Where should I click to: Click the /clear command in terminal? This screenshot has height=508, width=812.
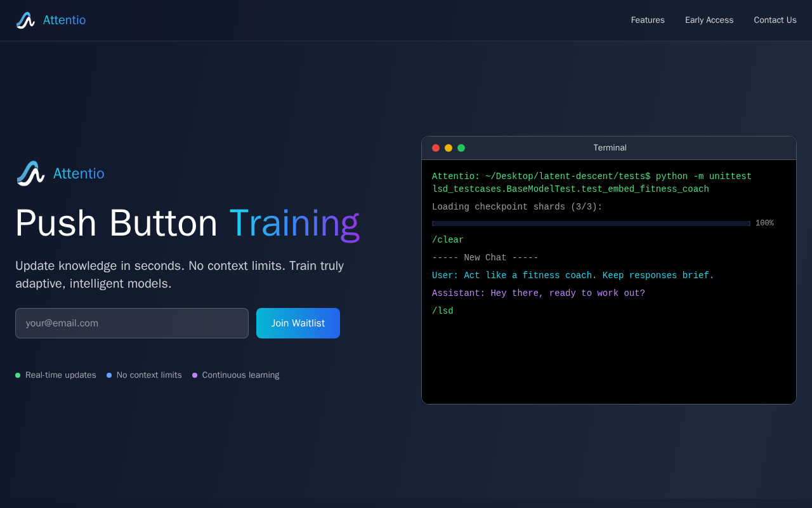click(x=448, y=240)
